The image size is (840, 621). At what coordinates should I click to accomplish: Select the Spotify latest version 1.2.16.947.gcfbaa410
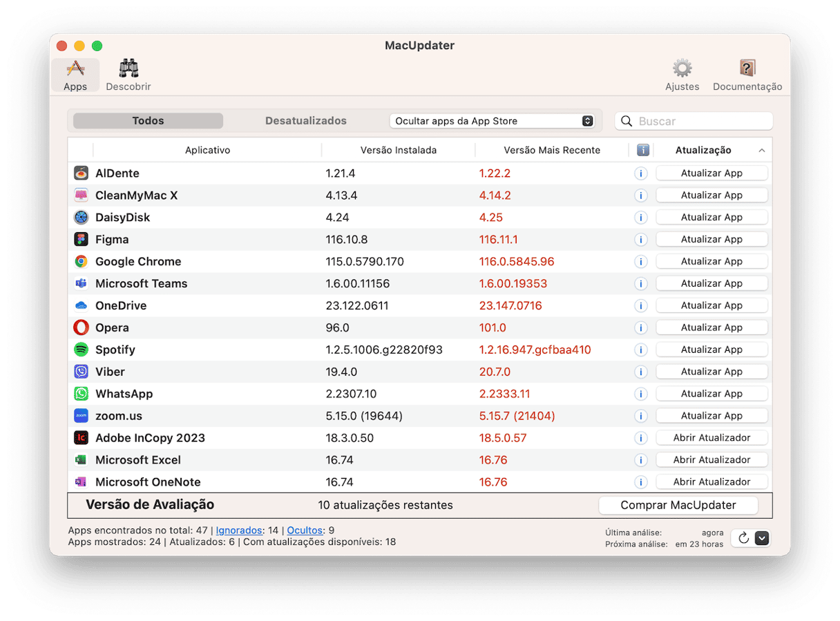[x=535, y=350]
